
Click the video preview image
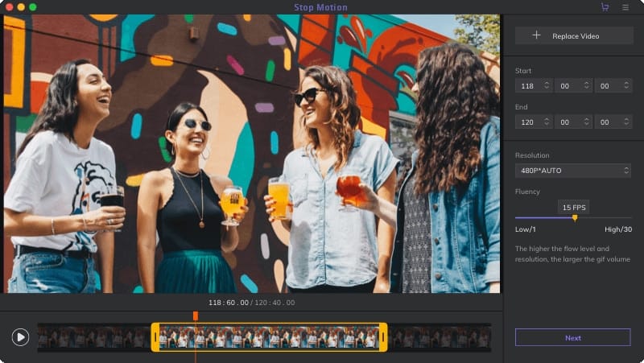click(251, 153)
